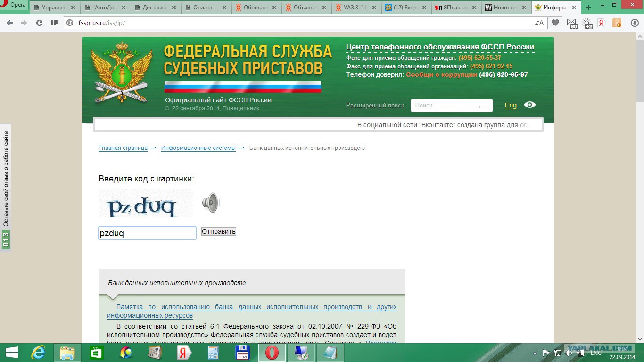Image resolution: width=644 pixels, height=362 pixels.
Task: Switch to the "Оплата" tab
Action: click(x=206, y=8)
